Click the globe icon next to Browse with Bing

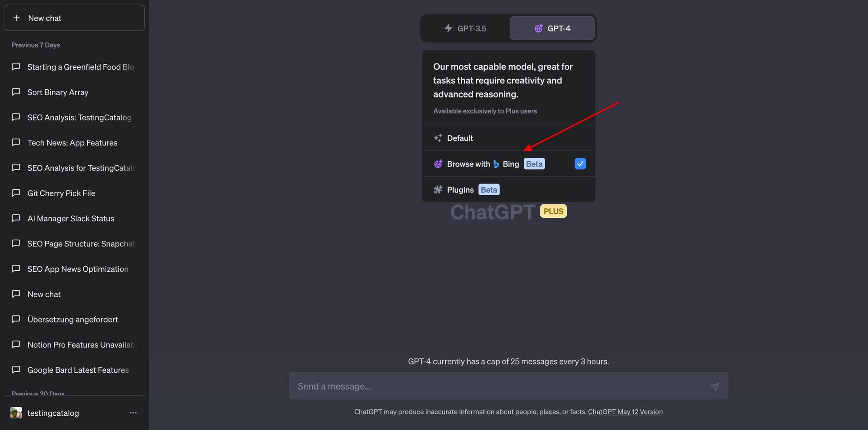(437, 164)
